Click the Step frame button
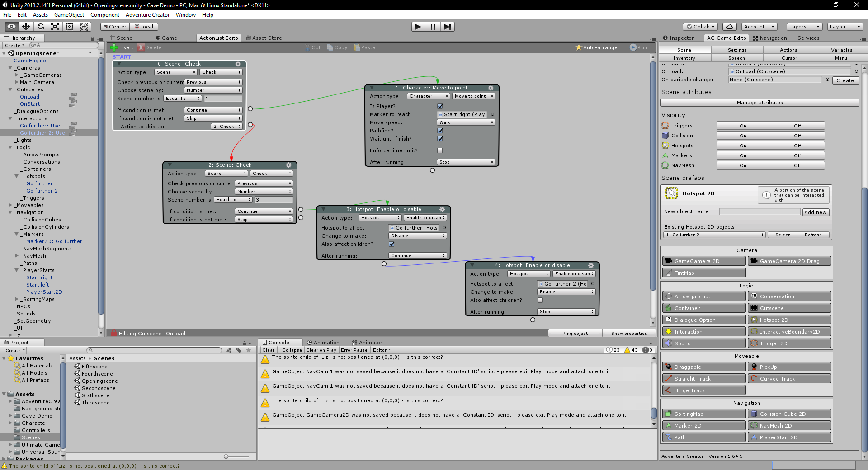This screenshot has width=868, height=470. [x=447, y=27]
